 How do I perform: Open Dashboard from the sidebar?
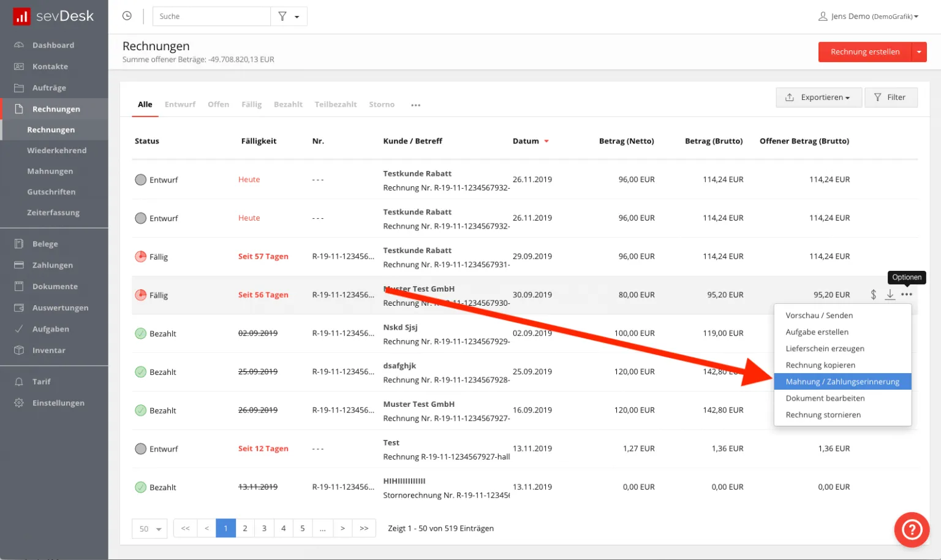[53, 45]
